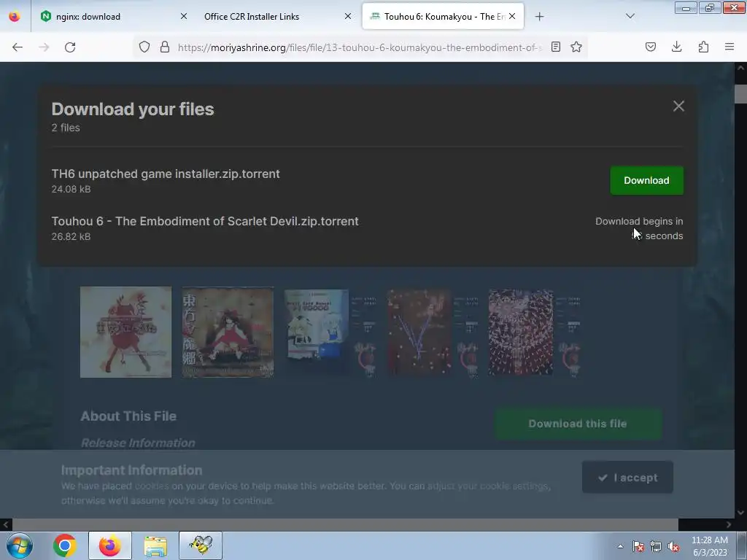
Task: Click the 24.08 kB file size text
Action: (71, 189)
